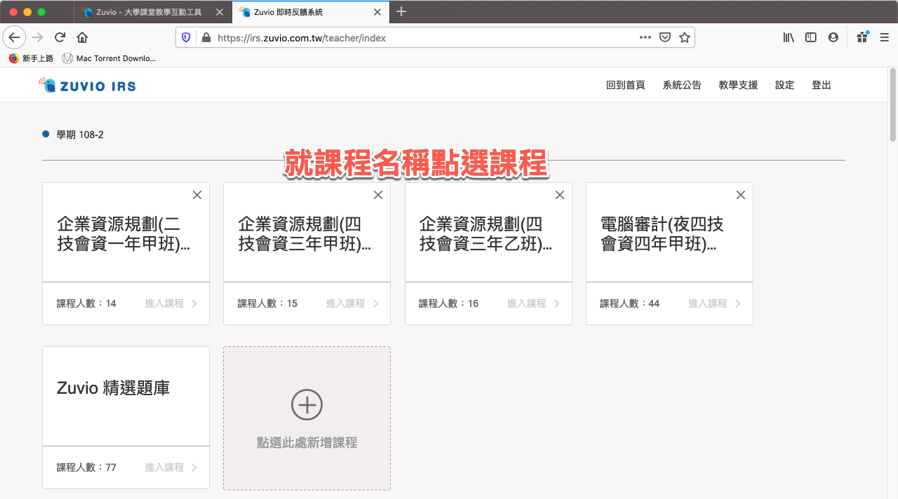The height and width of the screenshot is (499, 898).
Task: Close the Zuvio 即時反饋系統 tab
Action: click(377, 12)
